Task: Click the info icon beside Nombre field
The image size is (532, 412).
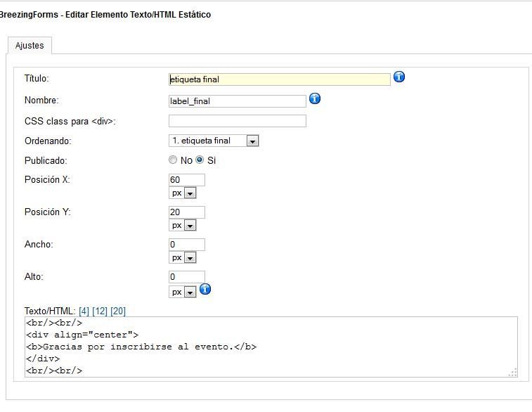Action: pos(315,98)
